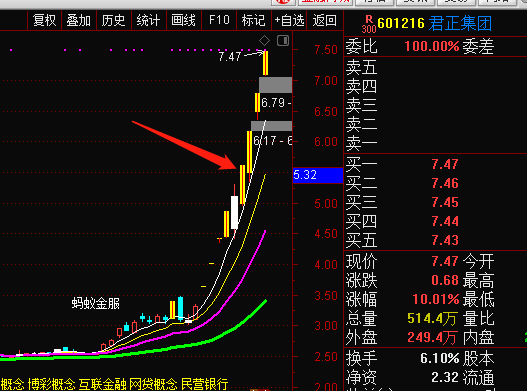
Task: Open the 历史 history view
Action: (114, 21)
